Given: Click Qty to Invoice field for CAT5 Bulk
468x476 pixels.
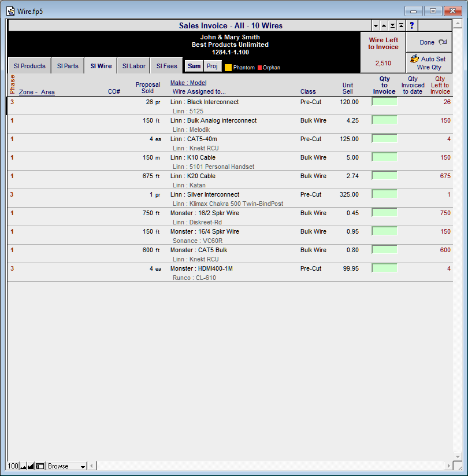Looking at the screenshot, I should coord(384,250).
